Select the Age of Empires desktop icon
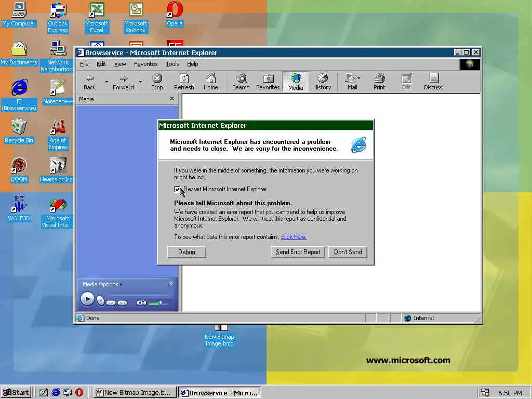The width and height of the screenshot is (532, 399). (x=58, y=135)
